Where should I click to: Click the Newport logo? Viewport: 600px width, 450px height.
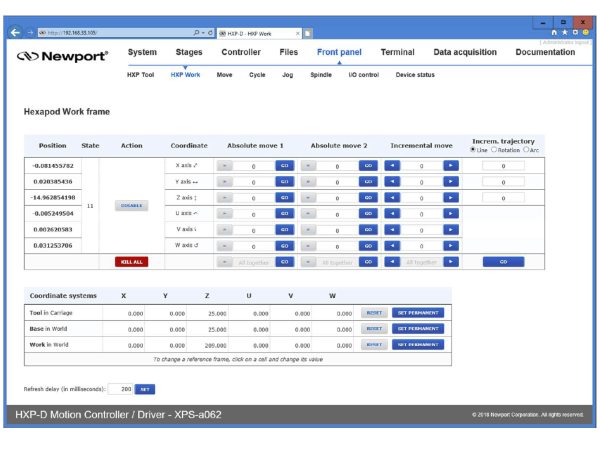click(x=62, y=56)
